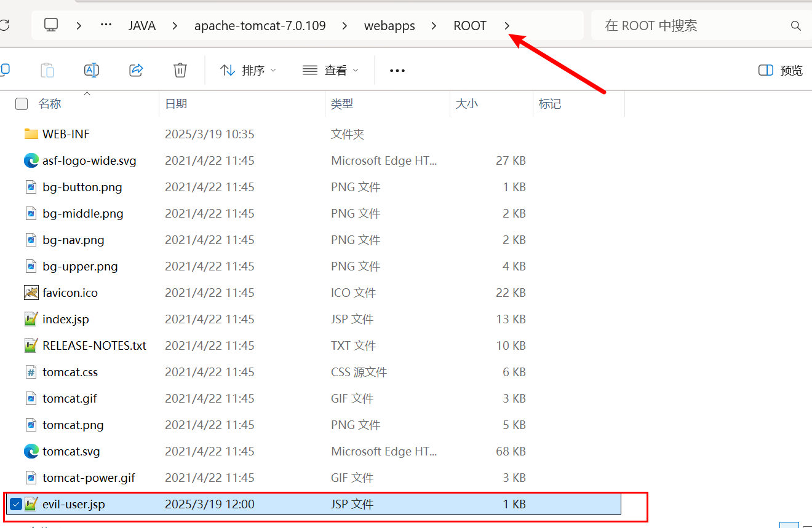
Task: Click the Tomcat icon of favicon.ico
Action: click(x=31, y=293)
